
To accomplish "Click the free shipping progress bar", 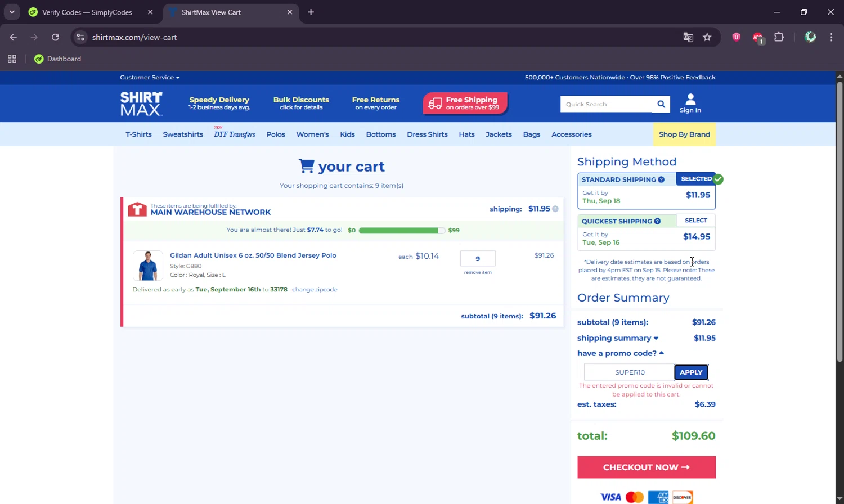I will [402, 231].
